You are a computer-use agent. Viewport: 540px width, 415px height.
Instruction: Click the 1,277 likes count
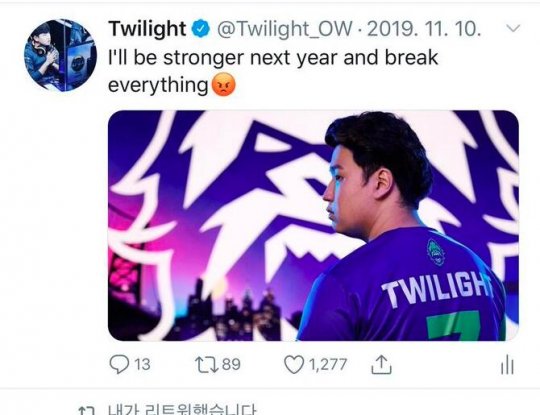point(328,365)
